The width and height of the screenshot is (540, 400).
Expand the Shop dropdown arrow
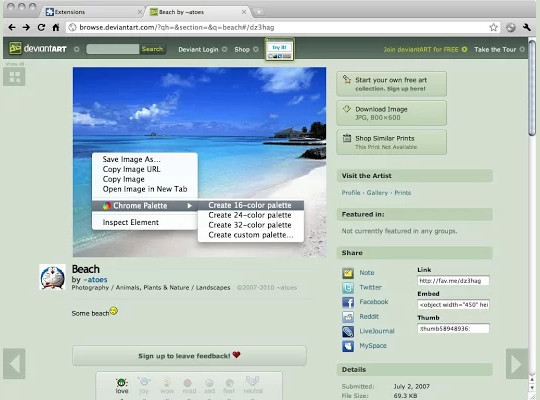coord(256,49)
